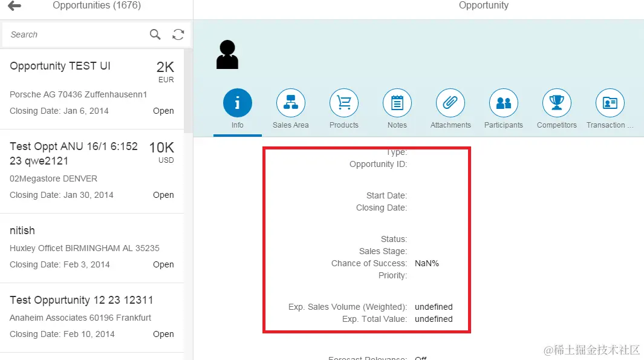Click Porsche AG 70436 Zuffenhausenn1 text

pos(79,94)
